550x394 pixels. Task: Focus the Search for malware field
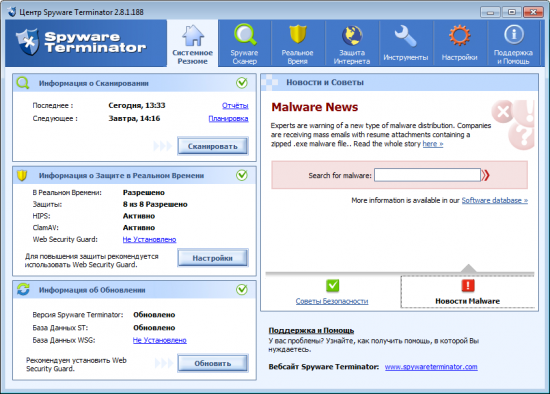coord(427,175)
